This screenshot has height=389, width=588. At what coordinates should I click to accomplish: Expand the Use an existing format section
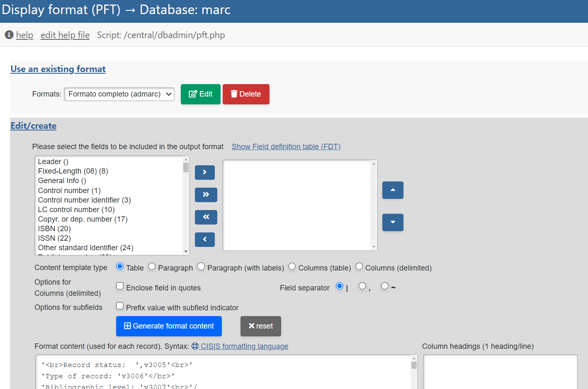58,69
